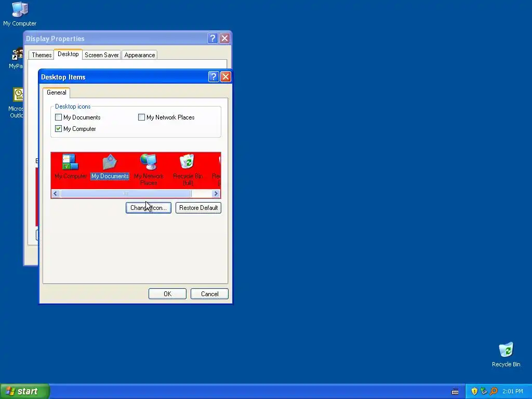Uncheck the My Computer checkbox
The width and height of the screenshot is (532, 399).
point(58,129)
